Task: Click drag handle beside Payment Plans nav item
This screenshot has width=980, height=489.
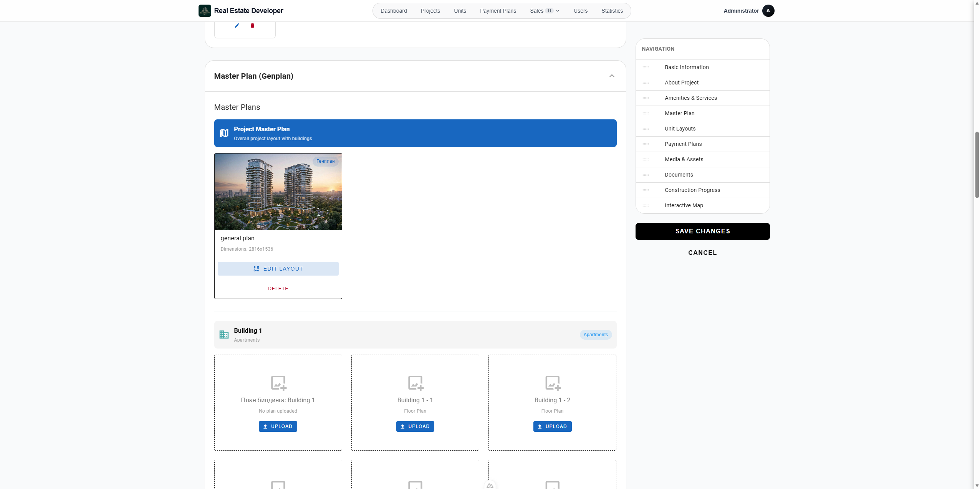Action: (x=646, y=144)
